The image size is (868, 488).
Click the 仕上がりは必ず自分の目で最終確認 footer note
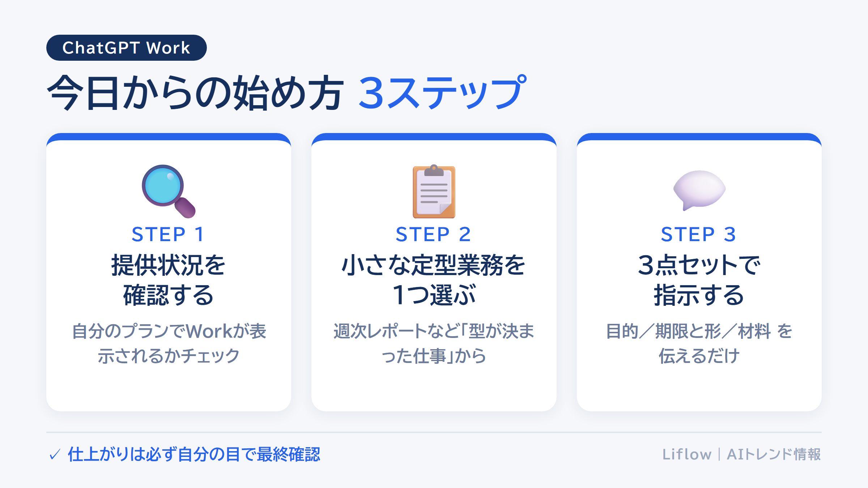pos(194,454)
